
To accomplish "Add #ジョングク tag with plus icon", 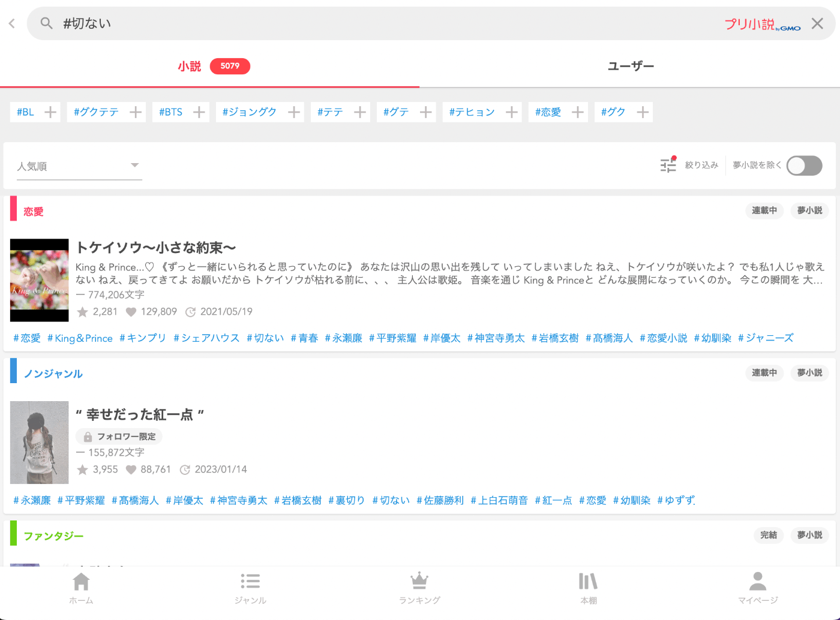I will click(294, 112).
